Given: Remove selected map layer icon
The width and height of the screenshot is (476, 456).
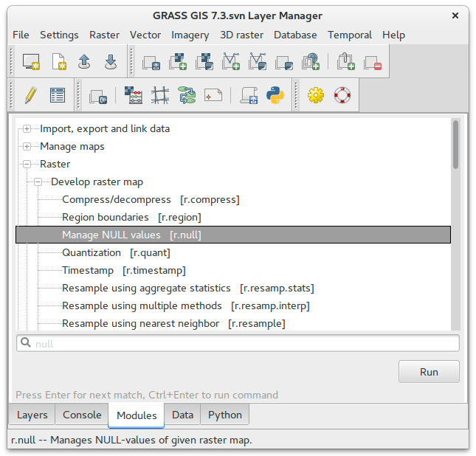Looking at the screenshot, I should click(373, 62).
